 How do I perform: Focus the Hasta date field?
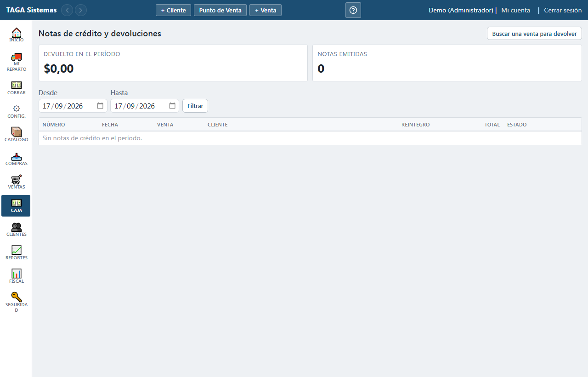145,106
